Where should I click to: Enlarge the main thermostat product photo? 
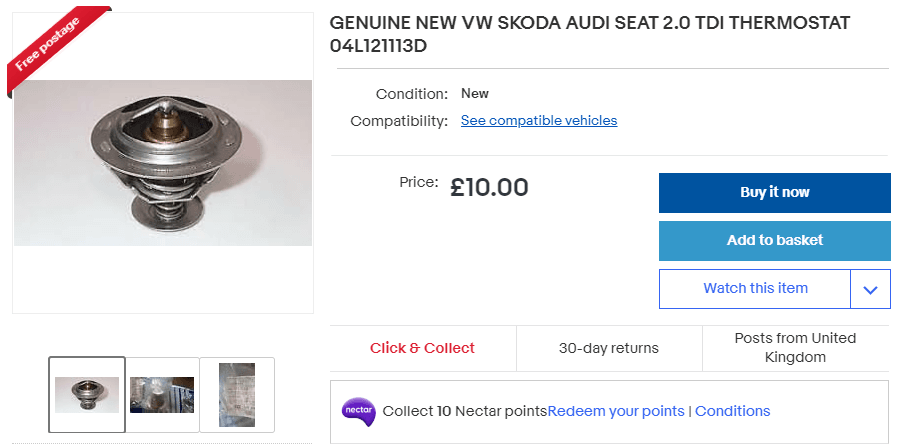[162, 162]
